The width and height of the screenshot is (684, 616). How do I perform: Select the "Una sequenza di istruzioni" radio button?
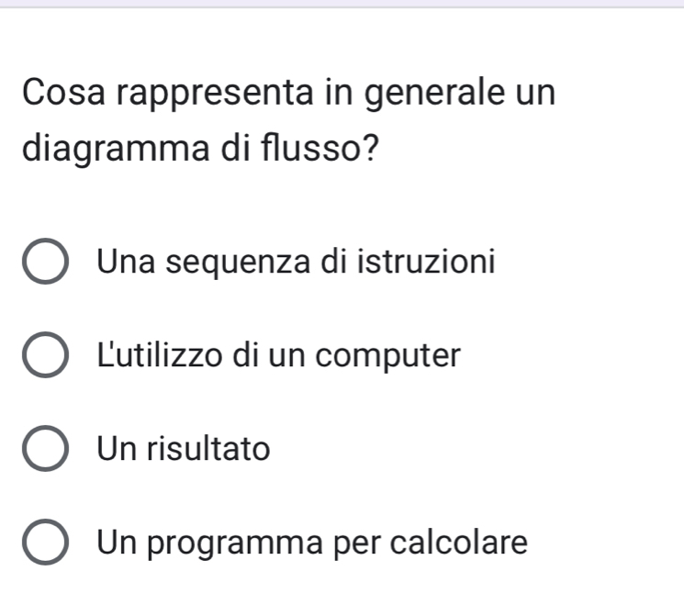pyautogui.click(x=44, y=264)
